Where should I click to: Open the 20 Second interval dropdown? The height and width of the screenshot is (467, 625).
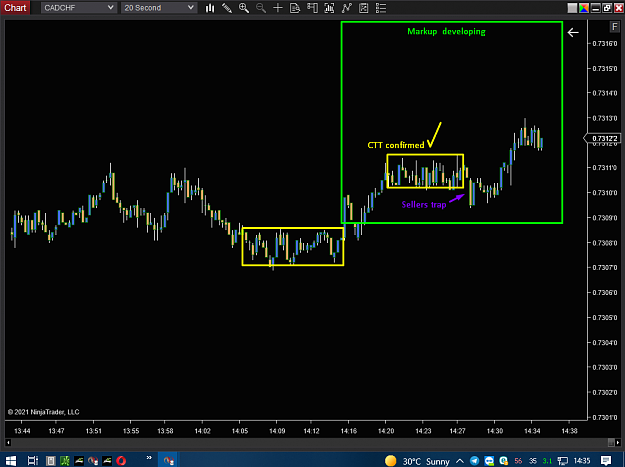[x=159, y=8]
